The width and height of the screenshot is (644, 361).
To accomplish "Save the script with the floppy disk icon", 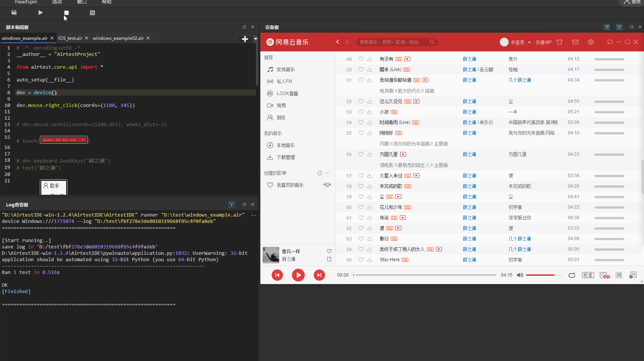I will click(14, 12).
